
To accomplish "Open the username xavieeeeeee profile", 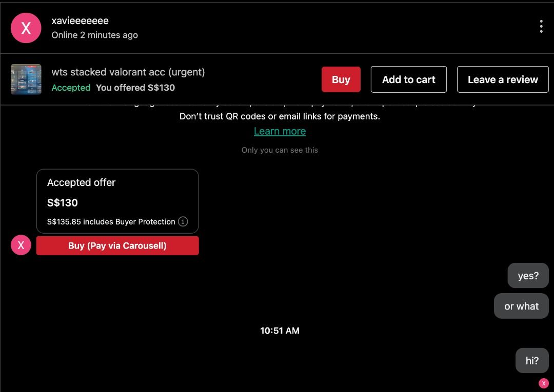I will click(80, 21).
